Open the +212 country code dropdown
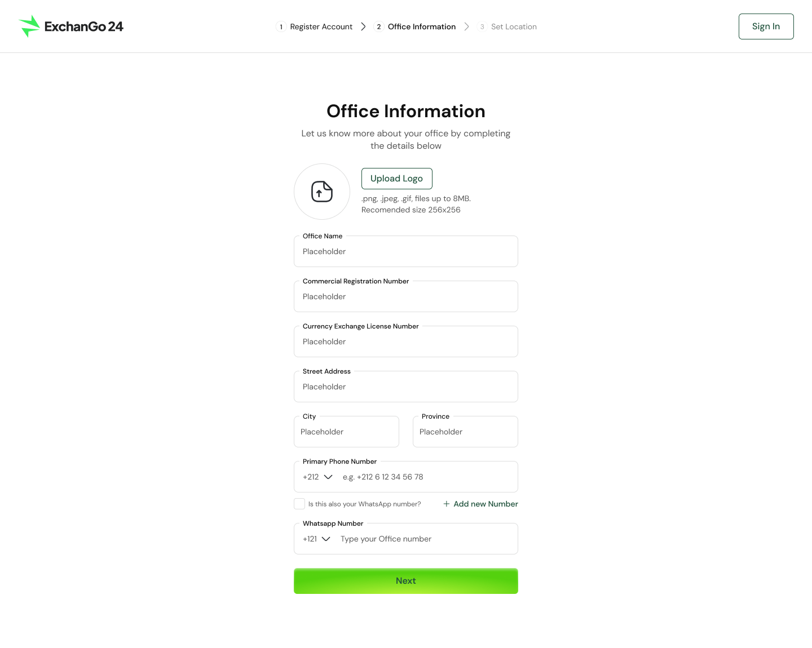The width and height of the screenshot is (812, 648). pos(317,477)
